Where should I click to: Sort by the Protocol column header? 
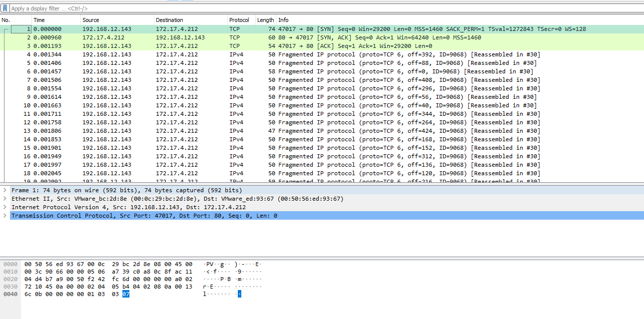(x=241, y=20)
